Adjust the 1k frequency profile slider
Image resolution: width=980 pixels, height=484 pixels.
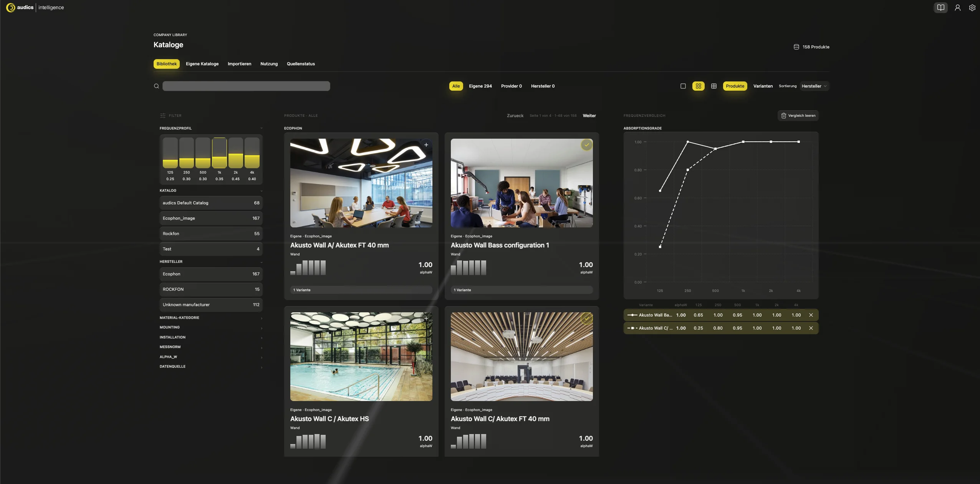[x=219, y=153]
